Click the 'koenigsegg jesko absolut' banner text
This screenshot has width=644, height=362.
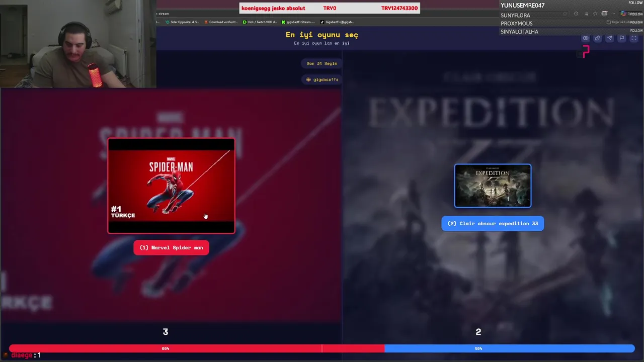273,8
